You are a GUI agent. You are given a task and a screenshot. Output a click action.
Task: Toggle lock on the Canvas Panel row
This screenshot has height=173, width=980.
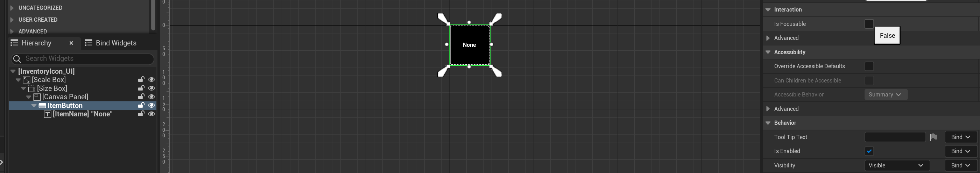[x=141, y=96]
